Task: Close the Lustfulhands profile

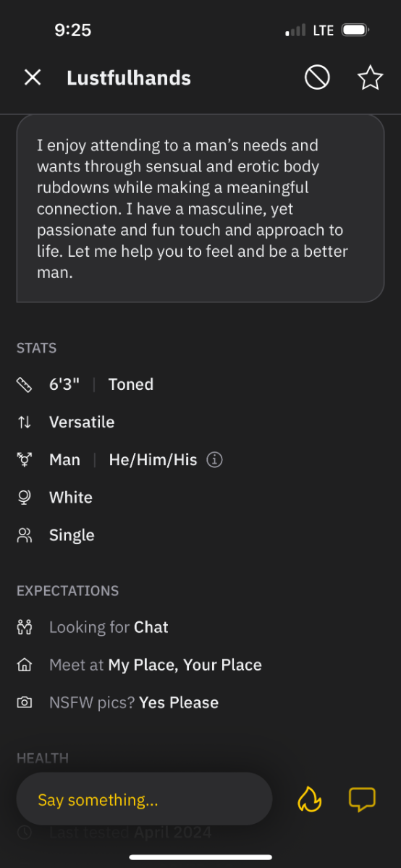Action: [33, 77]
